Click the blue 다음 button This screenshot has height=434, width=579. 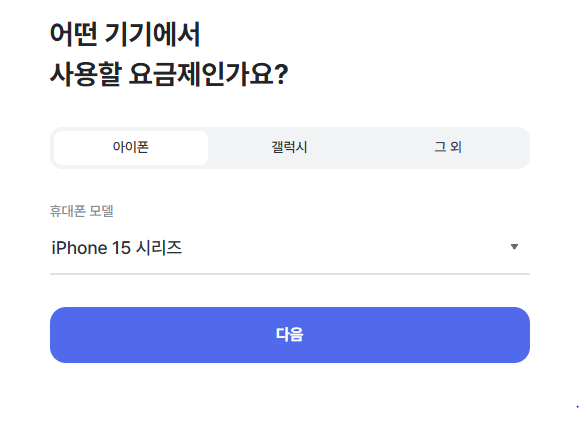point(290,335)
